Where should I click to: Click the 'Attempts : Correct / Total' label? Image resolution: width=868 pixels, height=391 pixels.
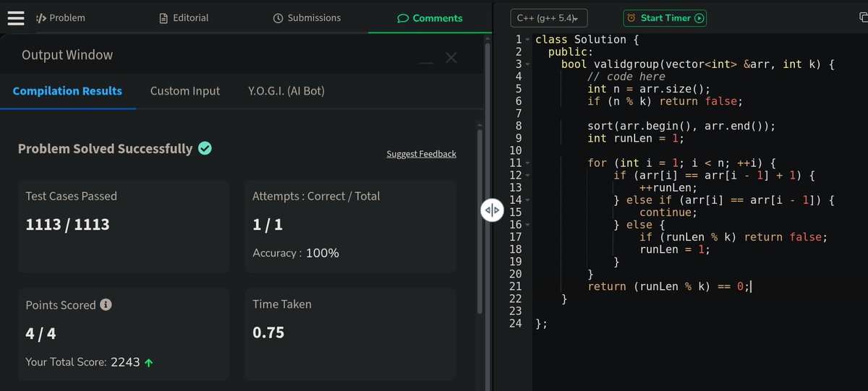(x=316, y=196)
